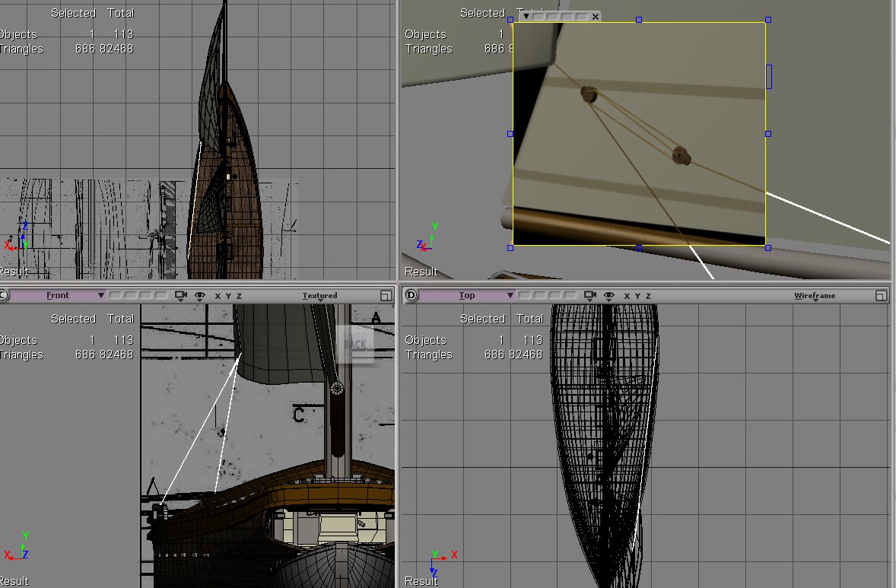This screenshot has height=588, width=896.
Task: Open the Front view selection dropdown
Action: tap(58, 295)
